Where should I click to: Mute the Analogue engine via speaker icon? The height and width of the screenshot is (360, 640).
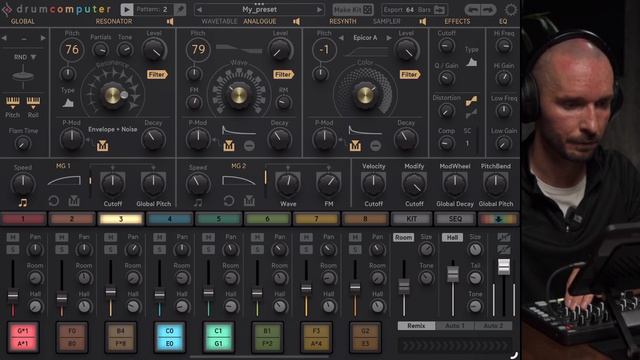[x=296, y=21]
